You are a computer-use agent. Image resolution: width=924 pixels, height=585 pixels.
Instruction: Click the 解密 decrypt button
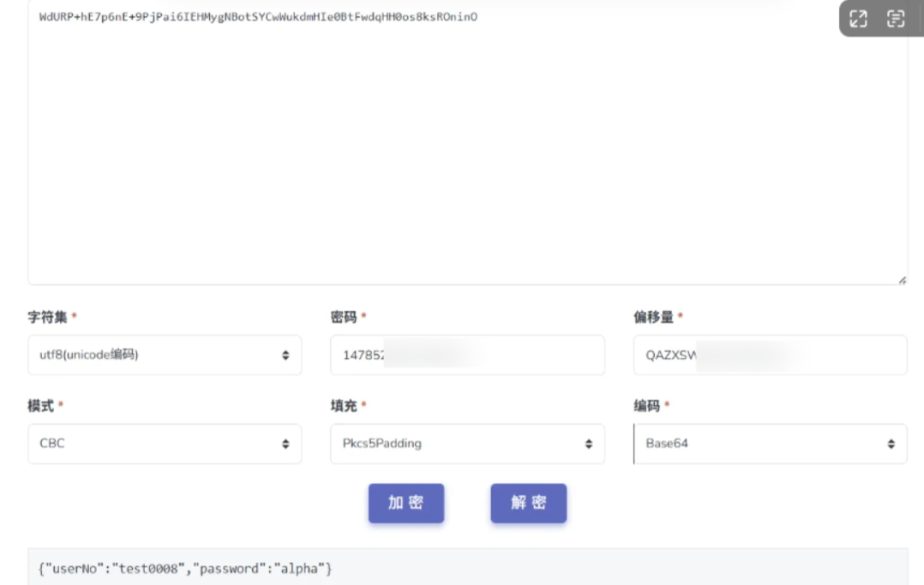[x=528, y=504]
